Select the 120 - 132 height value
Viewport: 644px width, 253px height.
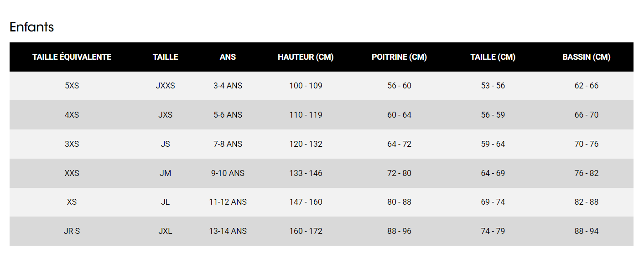coord(306,144)
